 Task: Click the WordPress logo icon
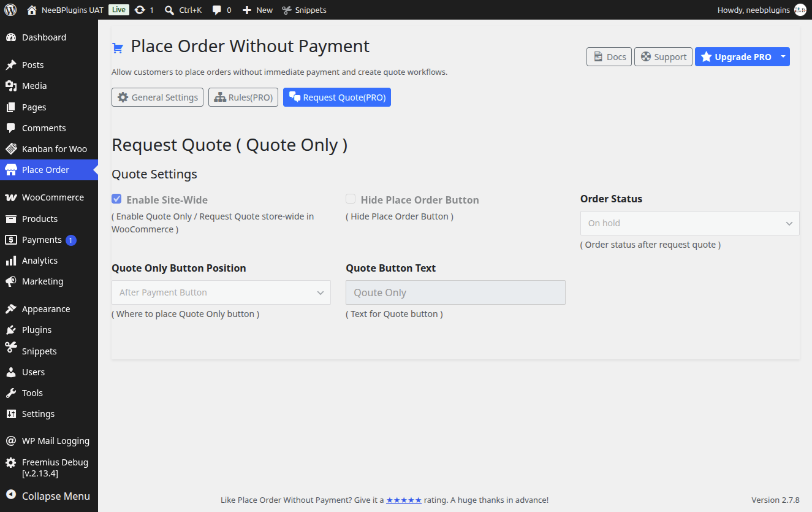pyautogui.click(x=10, y=10)
